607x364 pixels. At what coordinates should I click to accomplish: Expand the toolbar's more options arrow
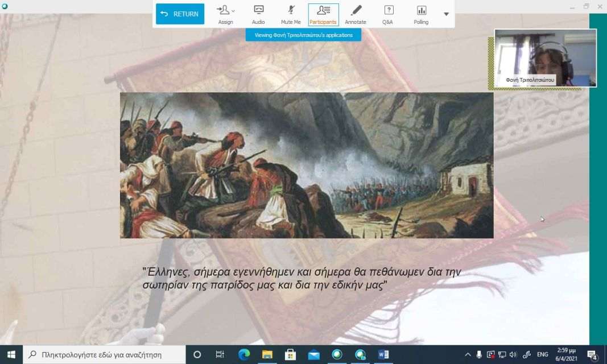click(x=446, y=14)
